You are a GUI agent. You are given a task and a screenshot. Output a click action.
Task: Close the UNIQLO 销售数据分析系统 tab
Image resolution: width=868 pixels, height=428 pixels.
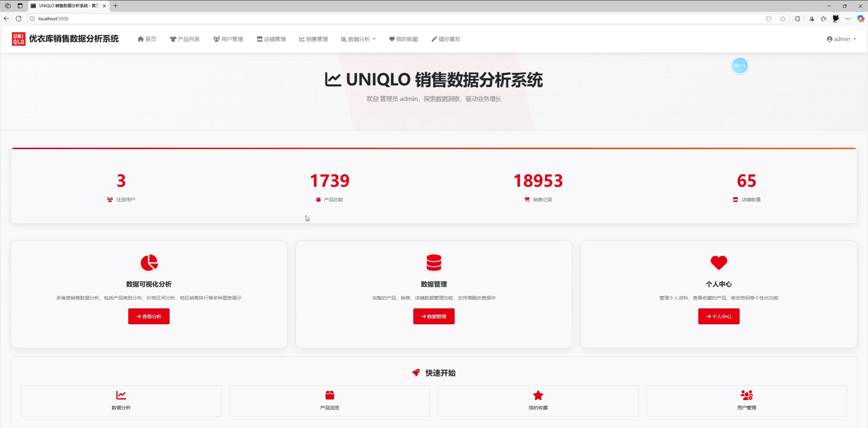(104, 6)
